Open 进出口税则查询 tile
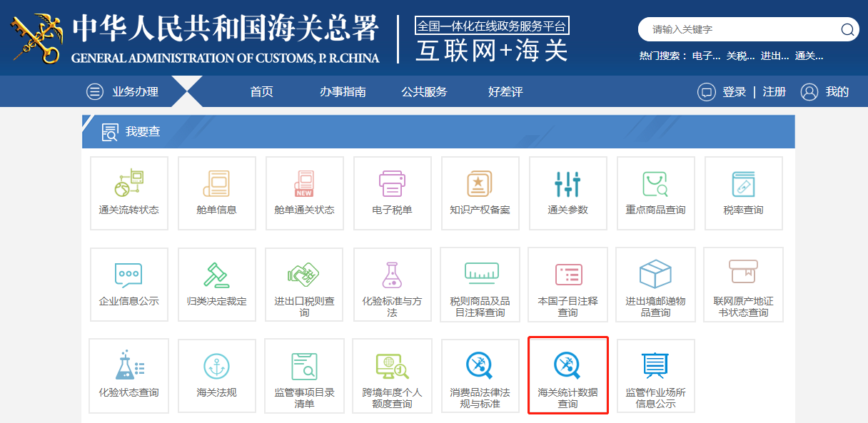868x423 pixels. pyautogui.click(x=305, y=285)
